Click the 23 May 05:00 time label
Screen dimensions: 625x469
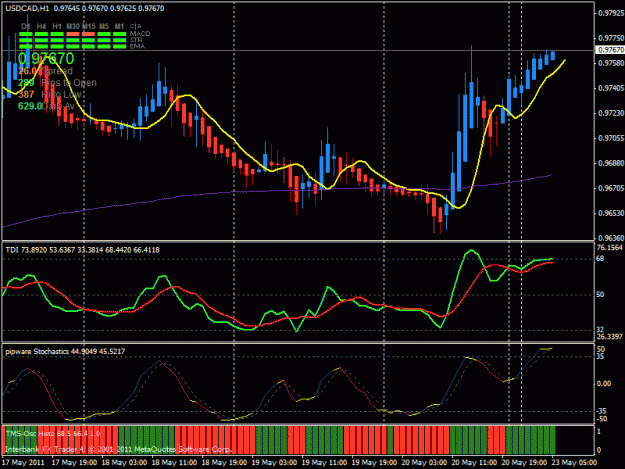(x=574, y=463)
